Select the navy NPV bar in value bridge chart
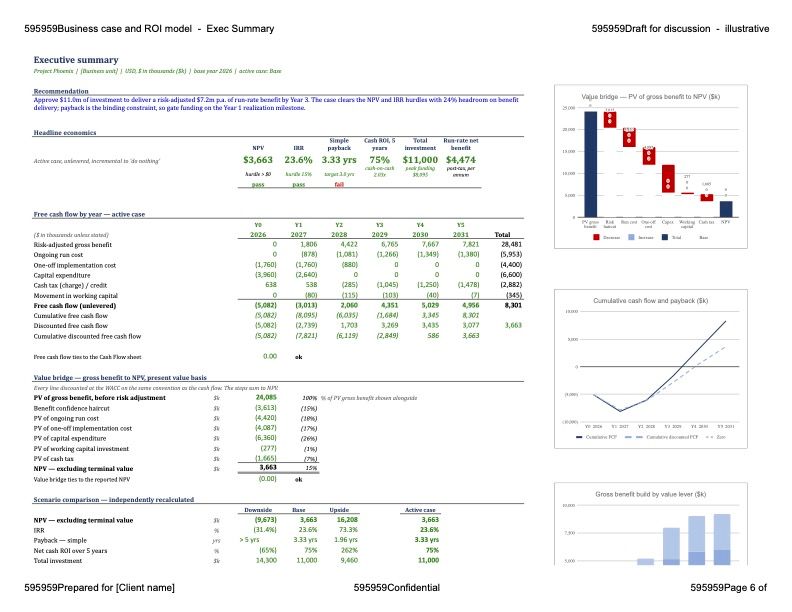This screenshot has height=612, width=792. (x=726, y=209)
